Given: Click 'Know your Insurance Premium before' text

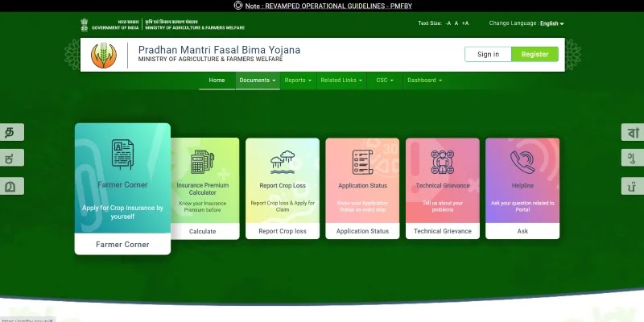Looking at the screenshot, I should [203, 207].
